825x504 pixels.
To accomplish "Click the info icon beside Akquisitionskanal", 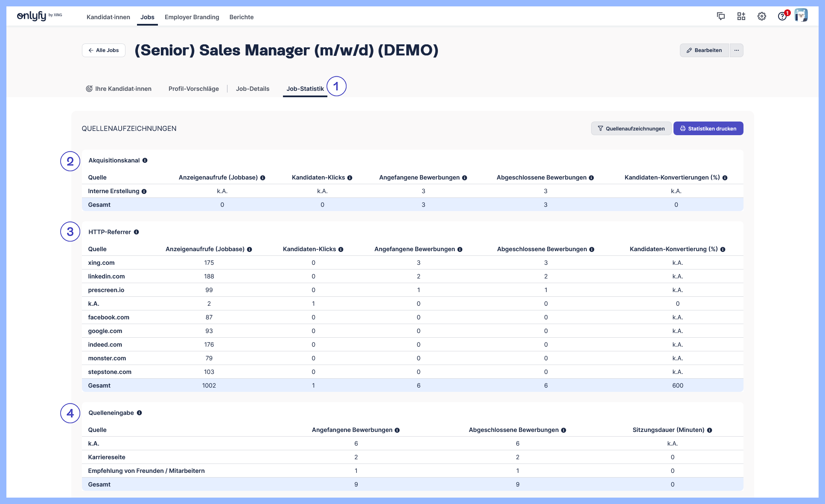I will pyautogui.click(x=145, y=160).
